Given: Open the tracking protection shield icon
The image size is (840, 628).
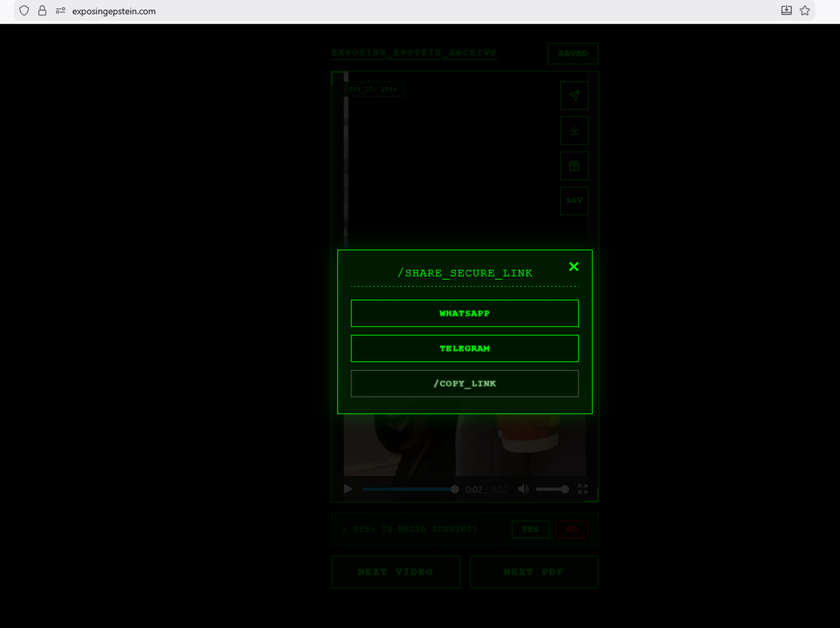Looking at the screenshot, I should (x=24, y=11).
